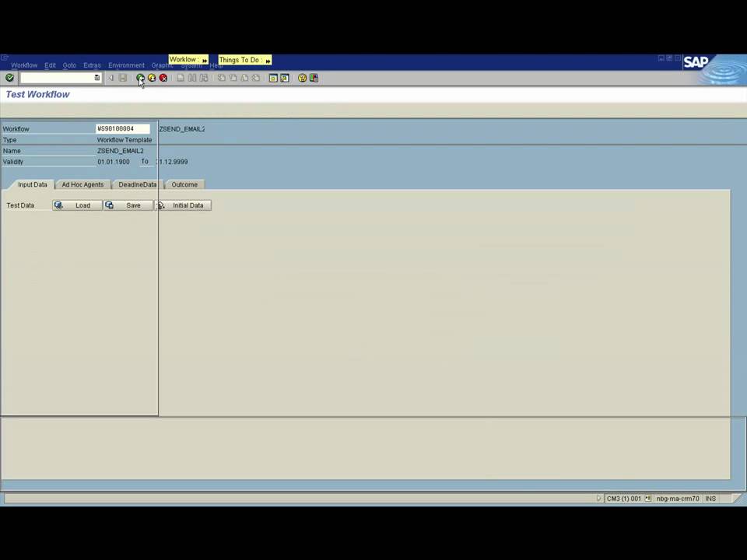Click the yellow Exit icon
The image size is (747, 560).
pyautogui.click(x=152, y=78)
